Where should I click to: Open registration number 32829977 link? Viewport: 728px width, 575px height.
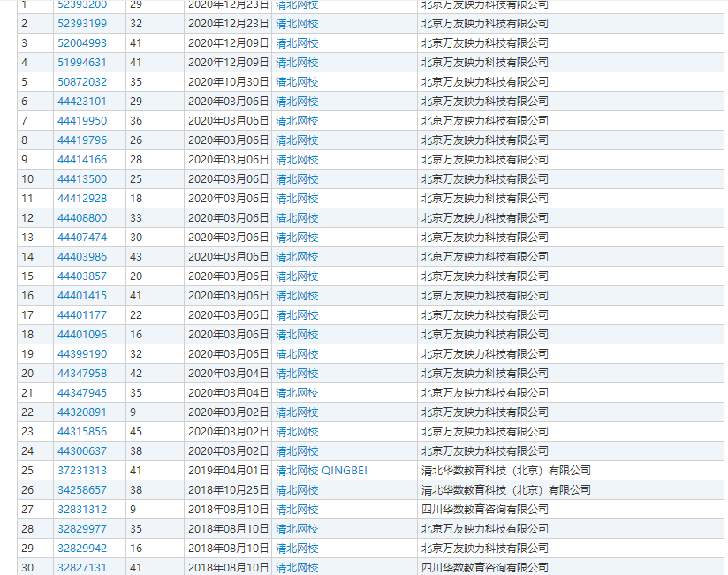click(82, 529)
